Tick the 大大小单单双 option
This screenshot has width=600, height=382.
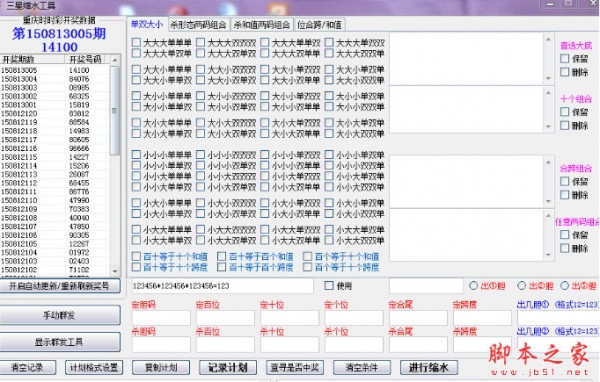click(x=136, y=80)
